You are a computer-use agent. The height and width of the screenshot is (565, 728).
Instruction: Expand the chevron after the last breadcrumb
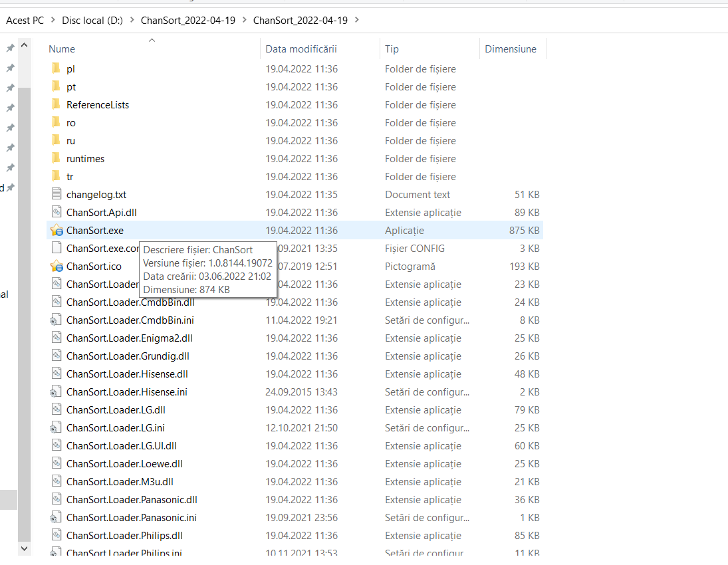coord(356,20)
